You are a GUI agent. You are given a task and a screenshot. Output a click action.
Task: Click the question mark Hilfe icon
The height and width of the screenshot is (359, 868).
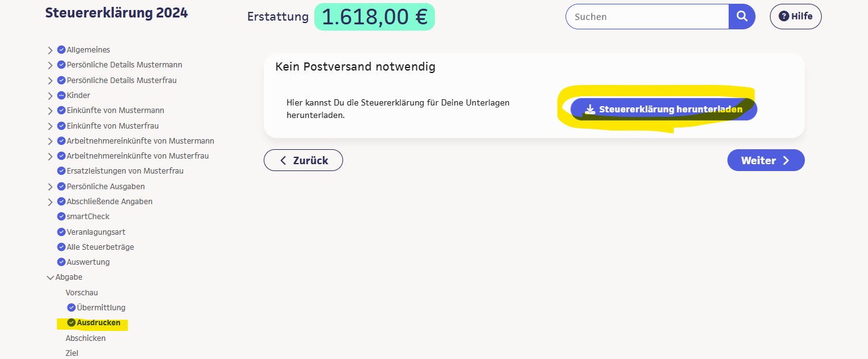point(784,17)
